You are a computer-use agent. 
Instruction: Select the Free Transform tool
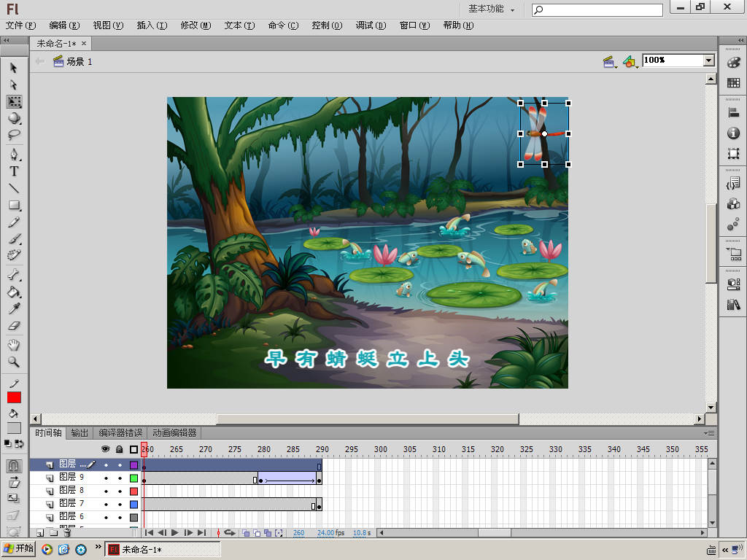click(14, 101)
